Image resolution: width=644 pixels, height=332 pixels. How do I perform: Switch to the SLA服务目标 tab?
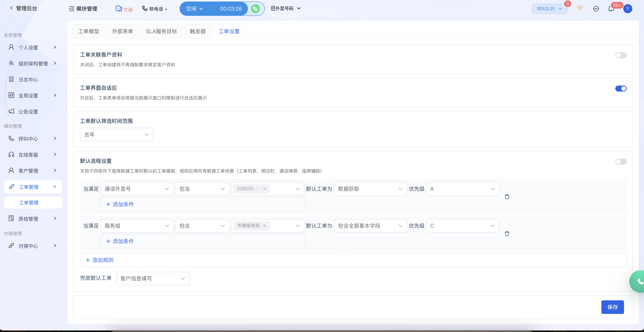(161, 31)
